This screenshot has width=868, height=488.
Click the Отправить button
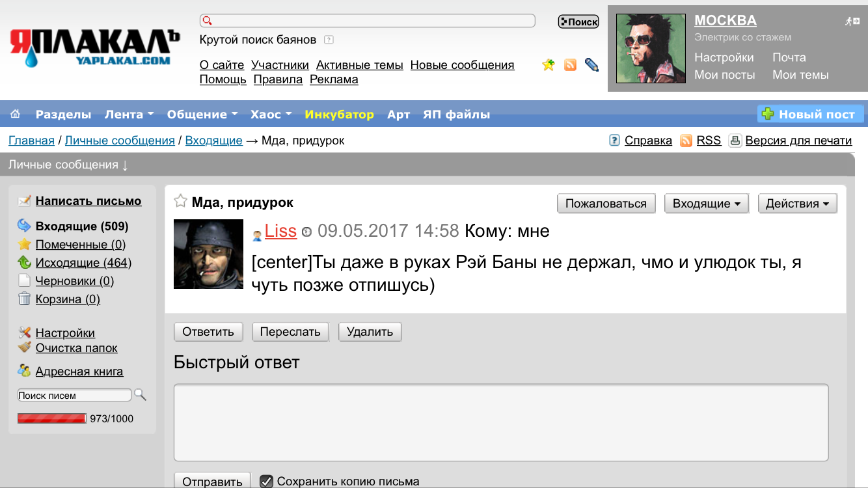click(212, 481)
